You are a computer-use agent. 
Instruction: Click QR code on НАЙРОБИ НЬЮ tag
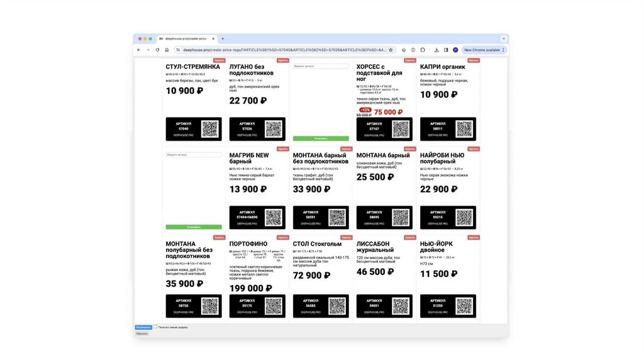click(x=464, y=218)
